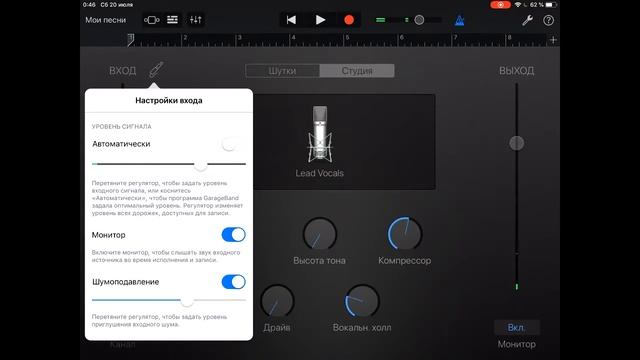Start playback with Play button

320,20
